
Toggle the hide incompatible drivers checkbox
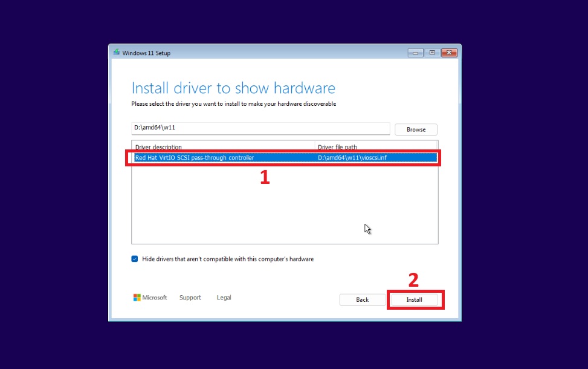pyautogui.click(x=135, y=259)
